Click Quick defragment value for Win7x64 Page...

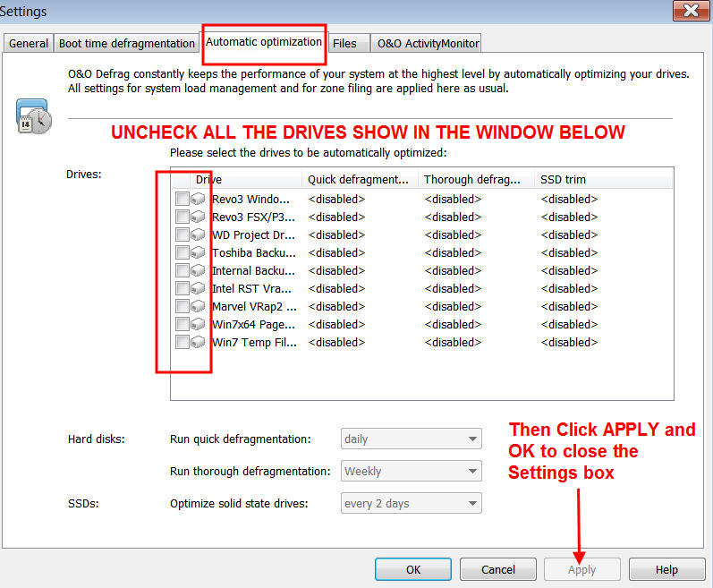coord(336,324)
